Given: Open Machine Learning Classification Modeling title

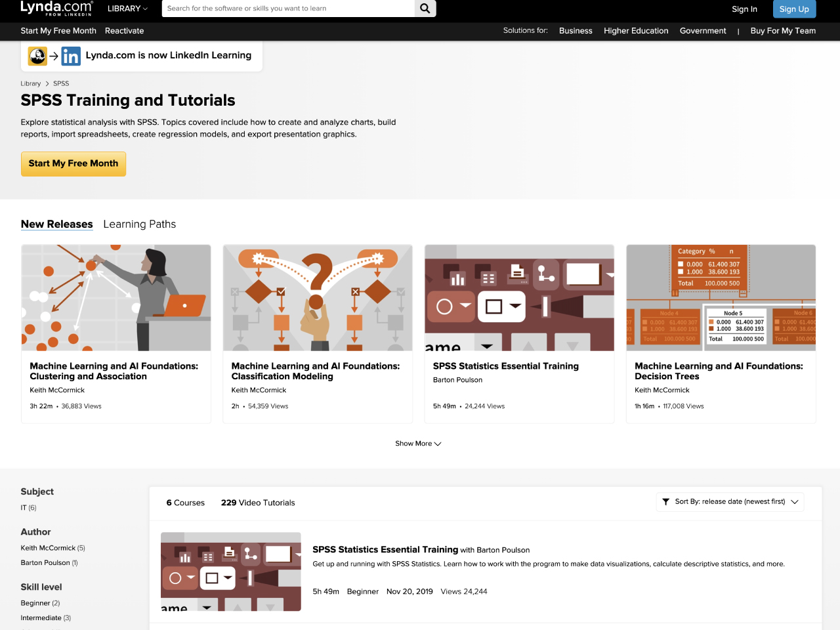Looking at the screenshot, I should 316,371.
